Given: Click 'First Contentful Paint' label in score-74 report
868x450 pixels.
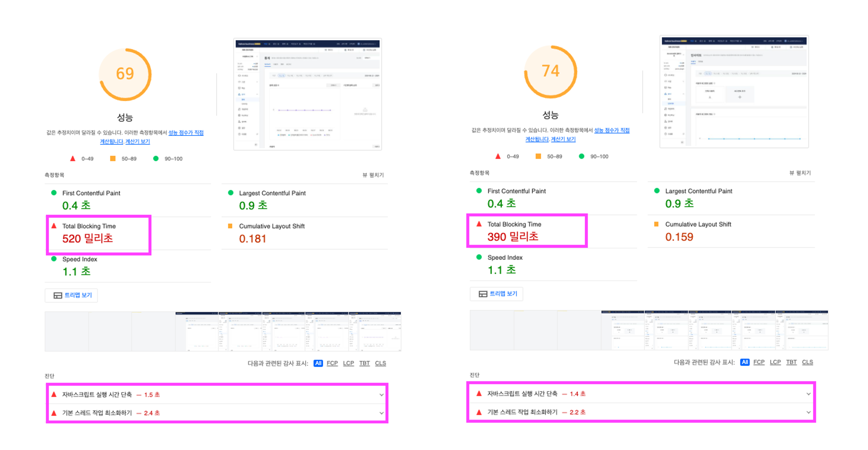Looking at the screenshot, I should [x=517, y=191].
